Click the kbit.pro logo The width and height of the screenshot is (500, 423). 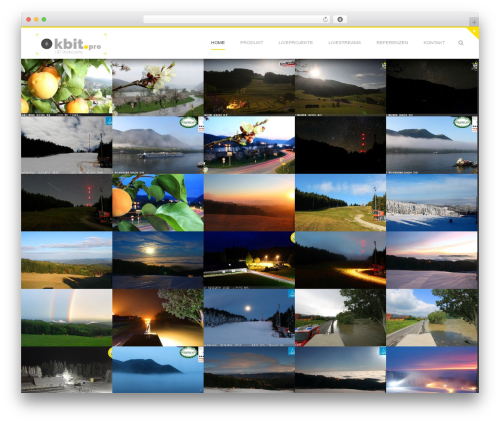click(x=71, y=44)
